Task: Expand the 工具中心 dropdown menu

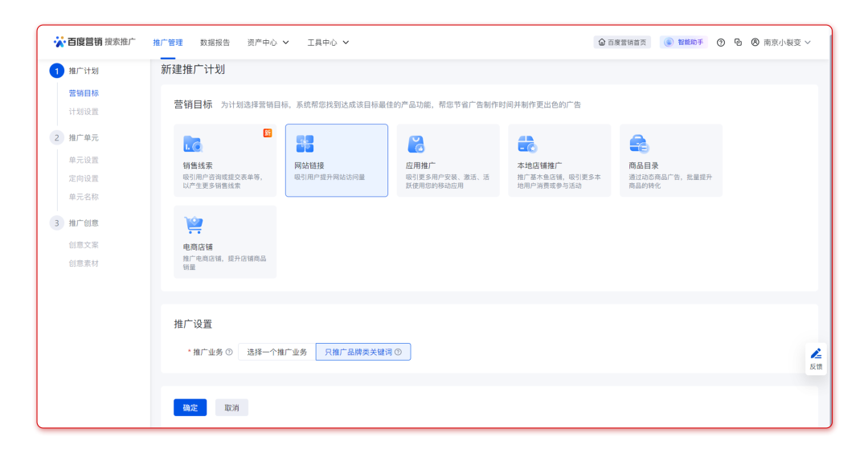Action: [328, 43]
